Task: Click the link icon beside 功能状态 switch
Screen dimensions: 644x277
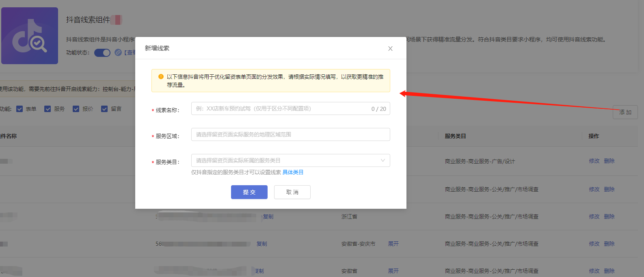Action: coord(118,52)
